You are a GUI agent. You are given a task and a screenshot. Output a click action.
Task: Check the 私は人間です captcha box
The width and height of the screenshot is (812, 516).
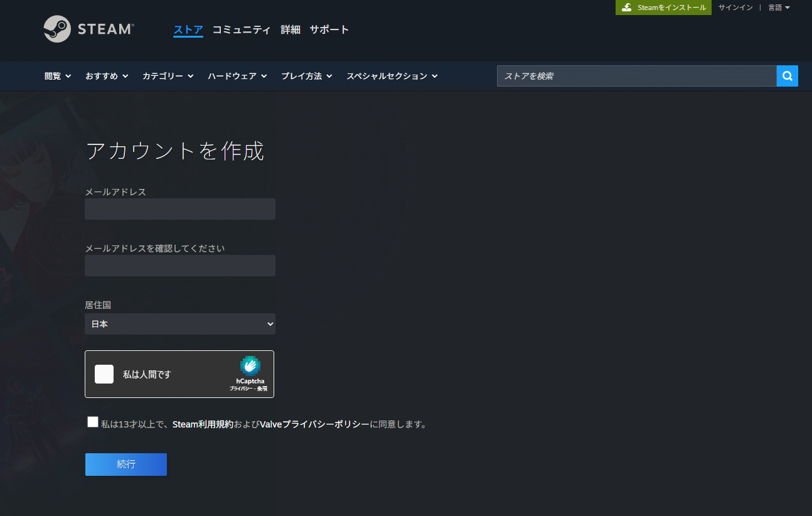(104, 374)
